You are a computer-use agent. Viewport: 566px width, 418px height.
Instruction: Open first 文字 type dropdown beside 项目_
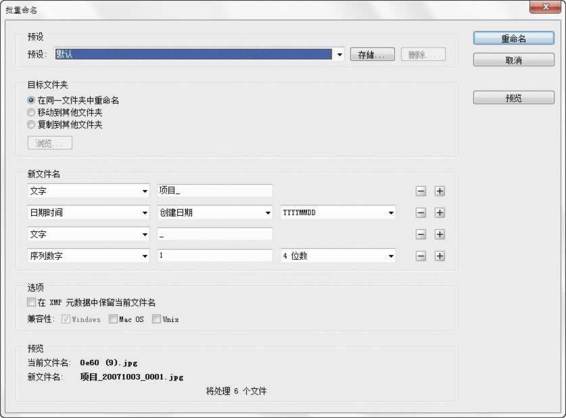[88, 191]
